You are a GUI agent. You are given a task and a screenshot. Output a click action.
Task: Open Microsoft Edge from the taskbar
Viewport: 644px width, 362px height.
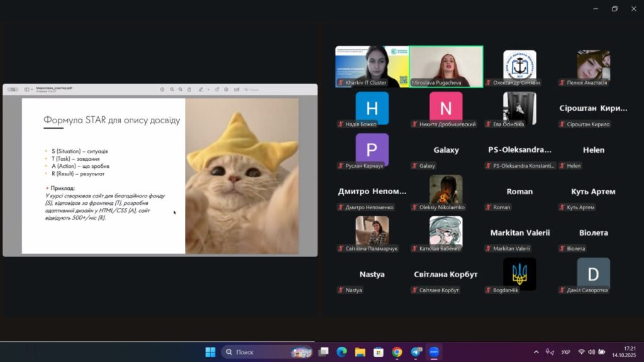pos(341,352)
